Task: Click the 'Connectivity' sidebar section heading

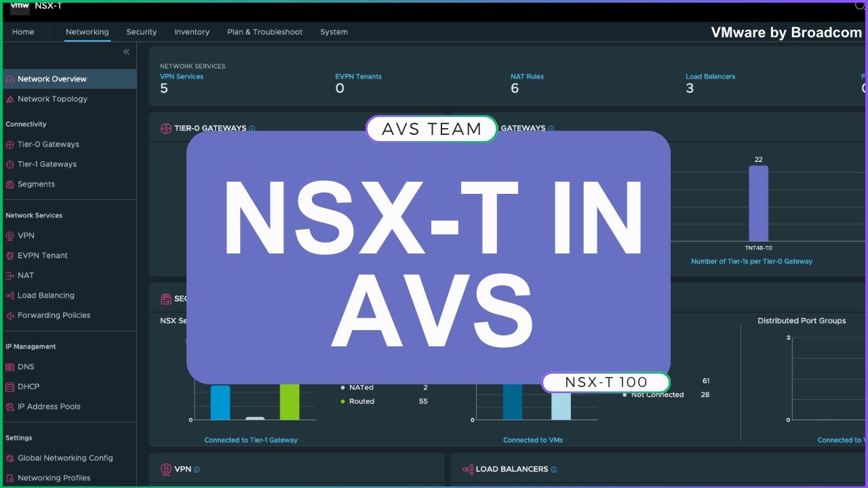Action: (26, 125)
